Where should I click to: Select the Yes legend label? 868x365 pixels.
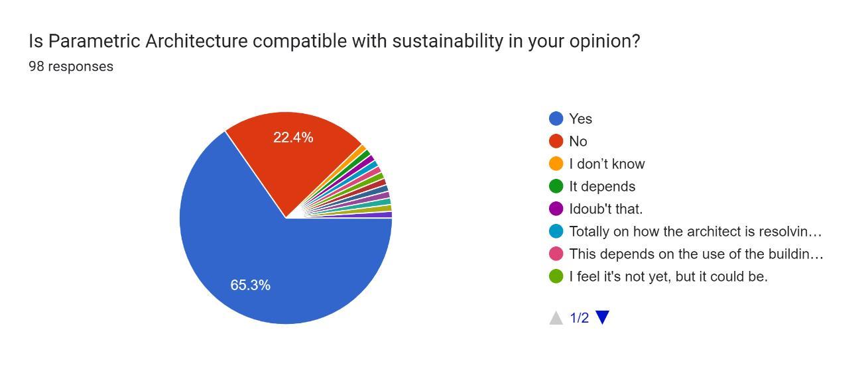point(580,119)
